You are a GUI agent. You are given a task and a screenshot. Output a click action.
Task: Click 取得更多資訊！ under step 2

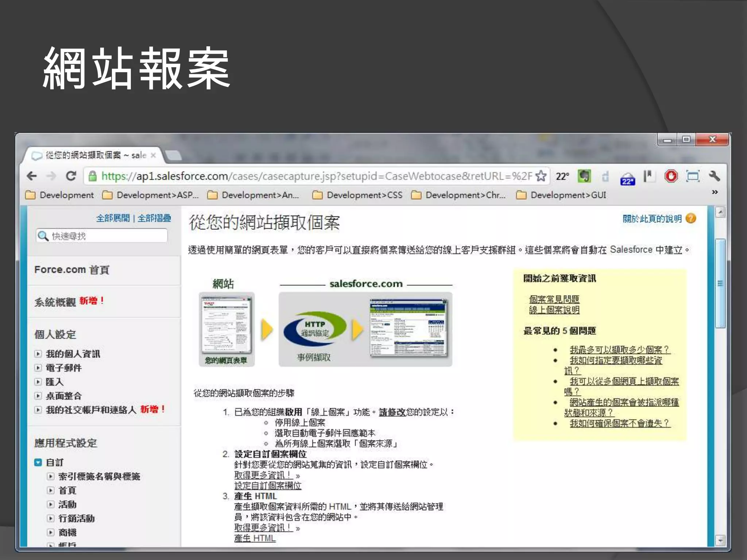(263, 475)
